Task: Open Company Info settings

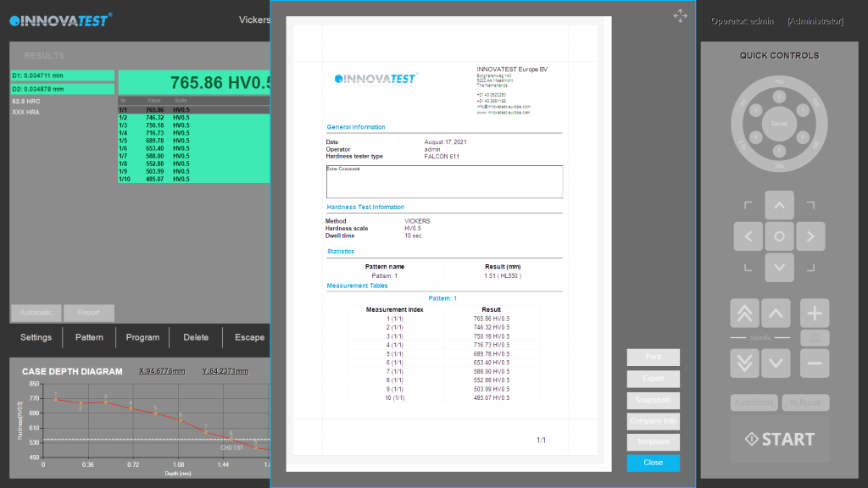Action: (654, 421)
